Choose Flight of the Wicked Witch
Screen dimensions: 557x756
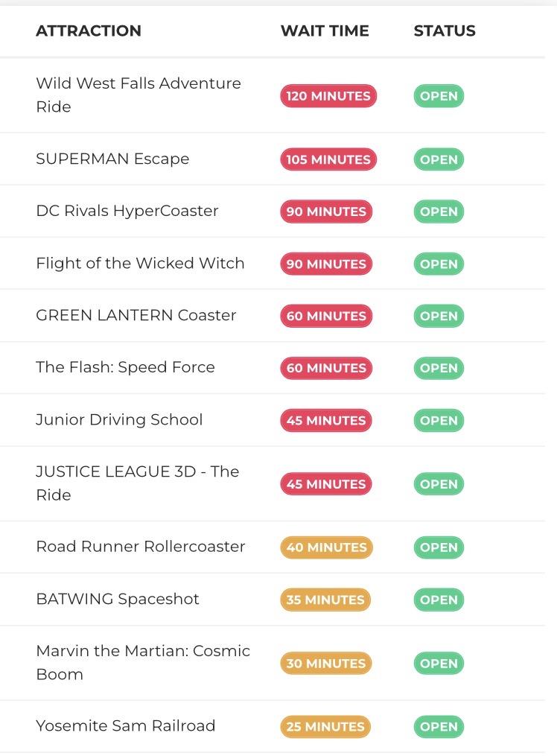140,263
